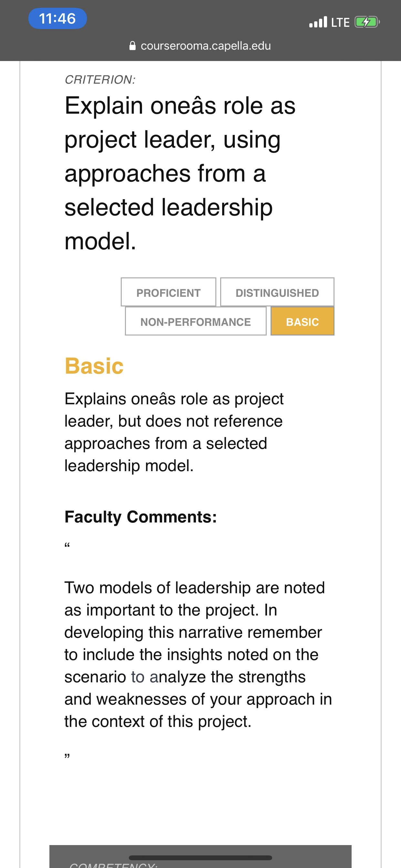Tap the Faculty Comments heading

(140, 517)
